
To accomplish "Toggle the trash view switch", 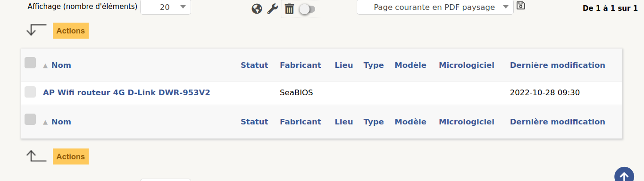I will (307, 9).
